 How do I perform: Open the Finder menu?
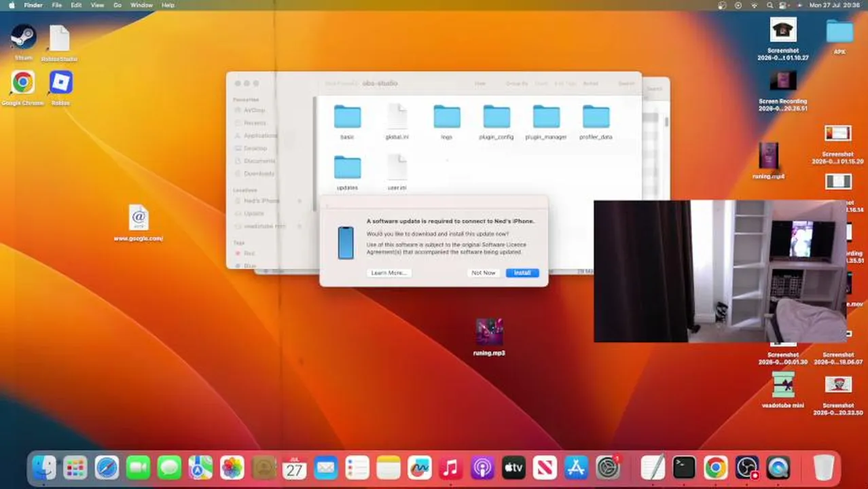point(33,5)
